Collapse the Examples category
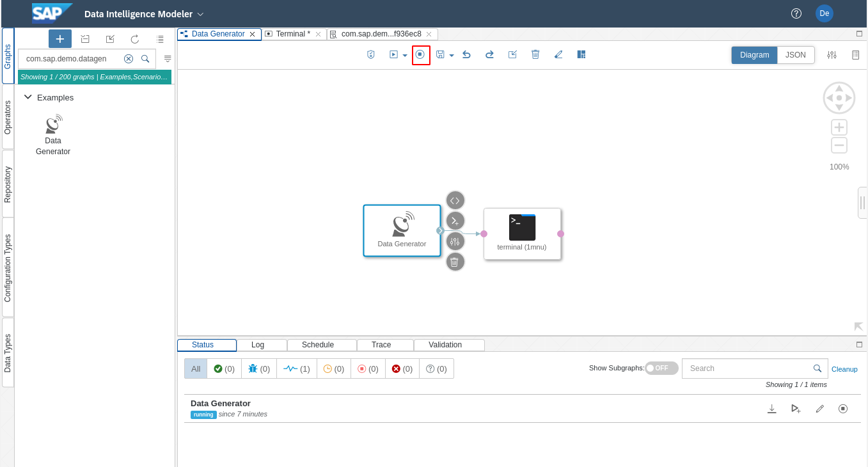This screenshot has height=467, width=868. point(28,97)
